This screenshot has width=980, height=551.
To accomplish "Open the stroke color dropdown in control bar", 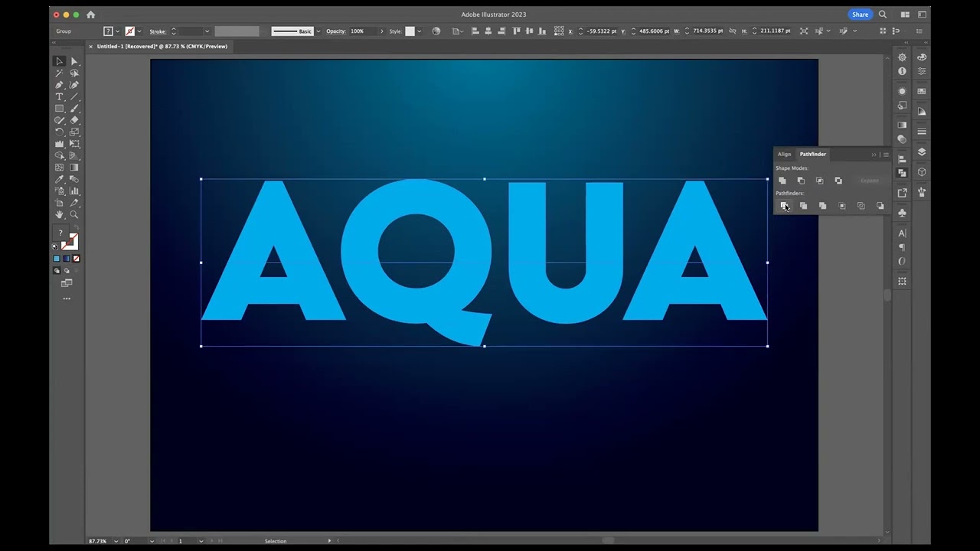I will [x=139, y=31].
